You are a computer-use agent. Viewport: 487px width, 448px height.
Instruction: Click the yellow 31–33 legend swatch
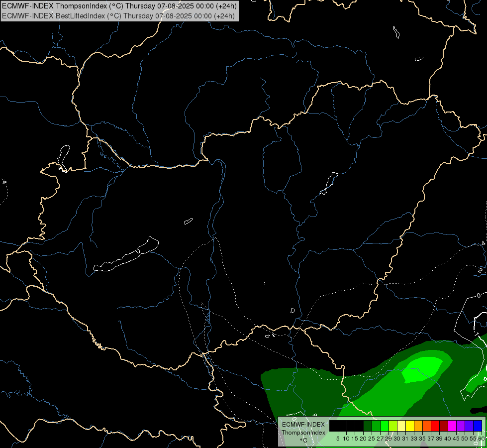410,426
